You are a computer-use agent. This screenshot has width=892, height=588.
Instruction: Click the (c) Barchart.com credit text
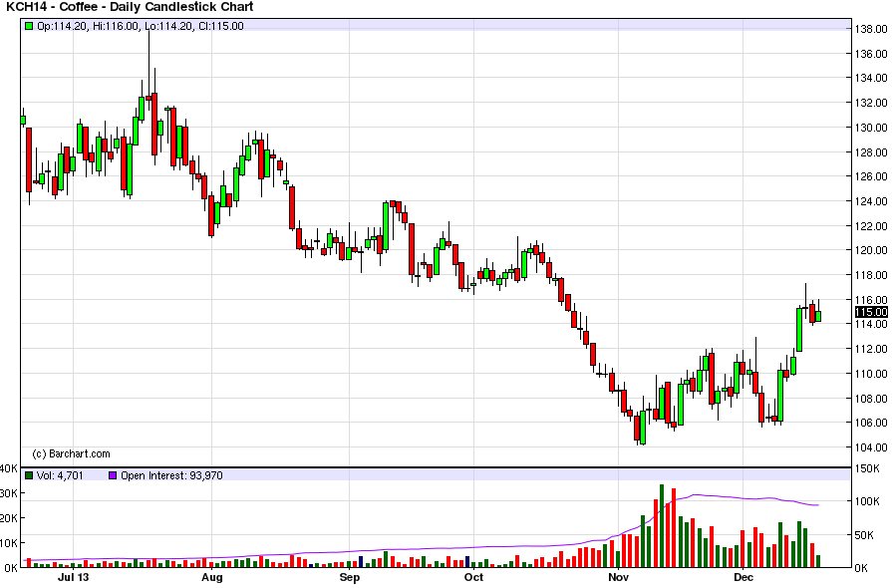pyautogui.click(x=71, y=453)
